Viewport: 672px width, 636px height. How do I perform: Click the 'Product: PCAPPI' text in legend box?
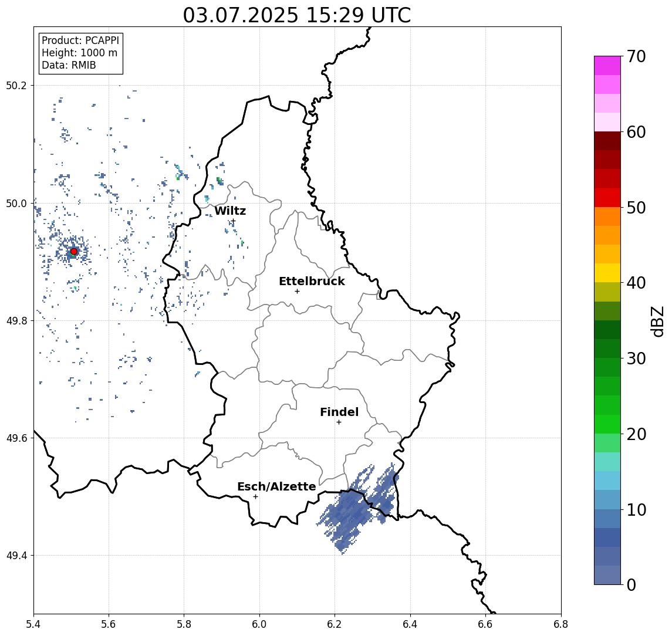click(x=80, y=40)
